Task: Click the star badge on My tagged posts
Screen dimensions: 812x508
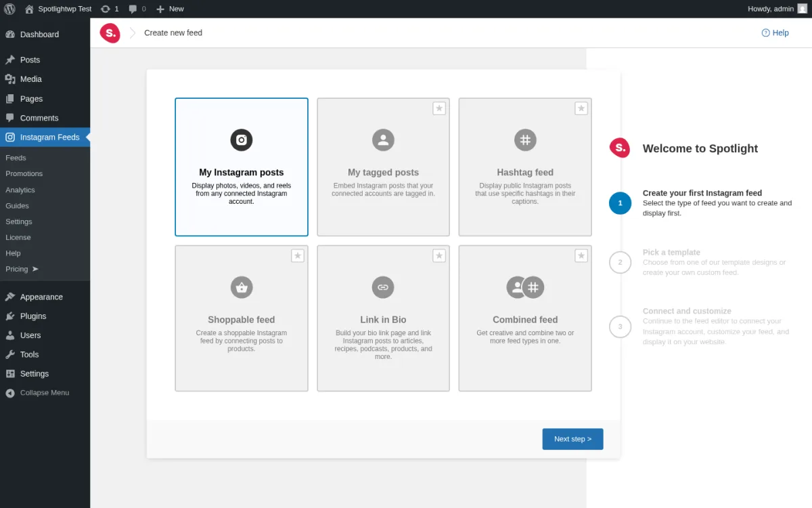Action: pos(439,108)
